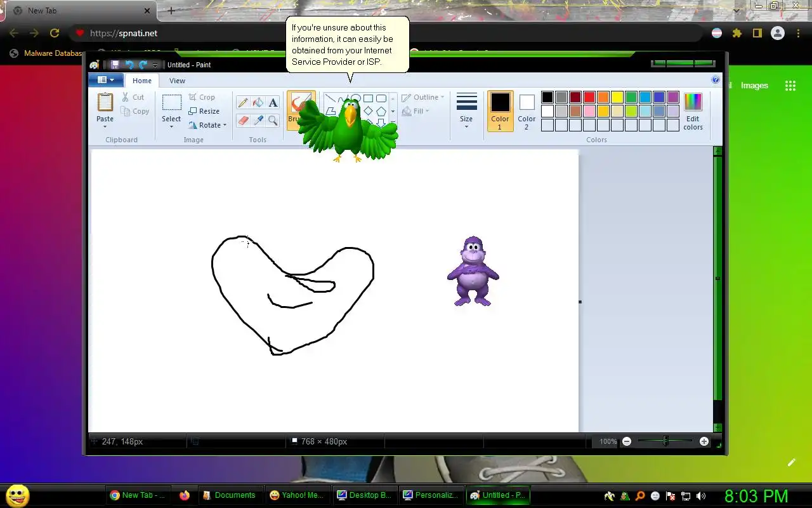
Task: Open the browser Extensions puzzle icon
Action: 737,33
